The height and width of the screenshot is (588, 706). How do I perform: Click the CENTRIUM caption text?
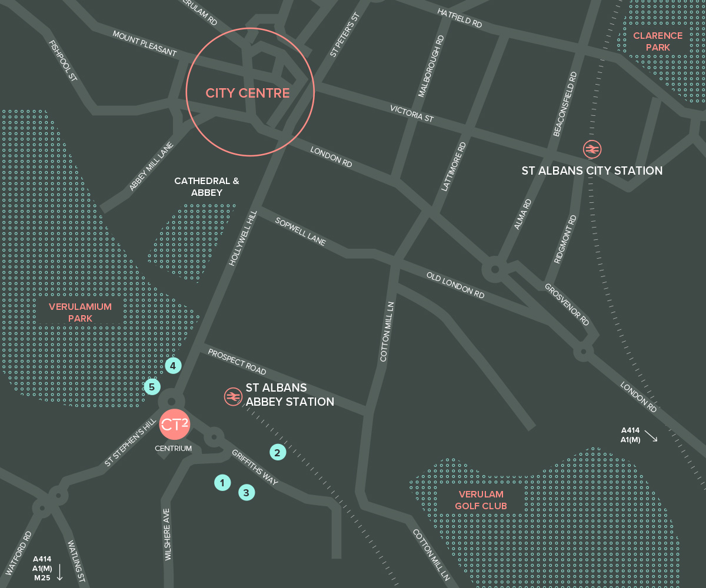[174, 449]
